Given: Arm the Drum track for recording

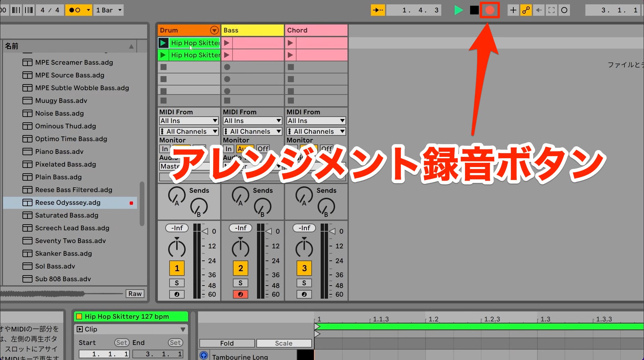Looking at the screenshot, I should 177,294.
